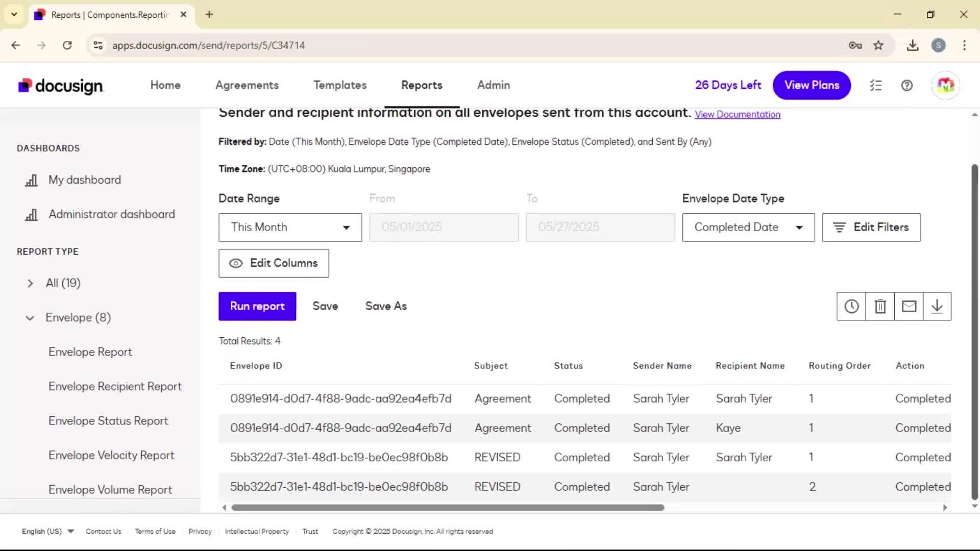Go to the Templates tab
The width and height of the screenshot is (980, 551).
coord(340,85)
